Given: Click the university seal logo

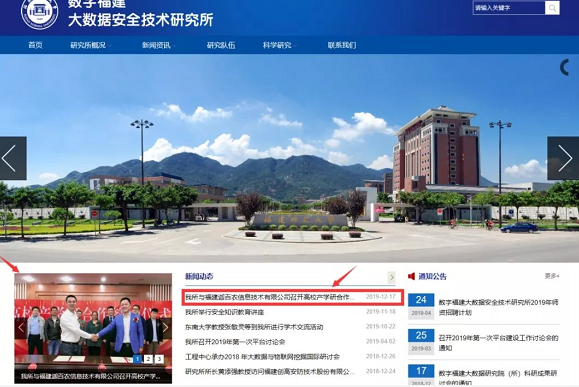Looking at the screenshot, I should click(x=40, y=11).
